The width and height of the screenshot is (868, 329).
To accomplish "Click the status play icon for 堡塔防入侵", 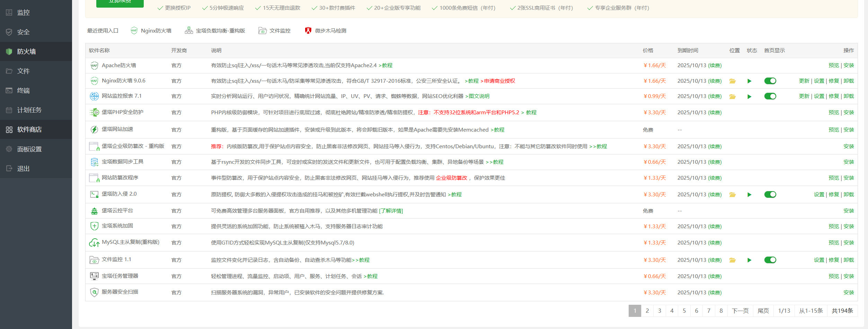I will click(x=750, y=195).
